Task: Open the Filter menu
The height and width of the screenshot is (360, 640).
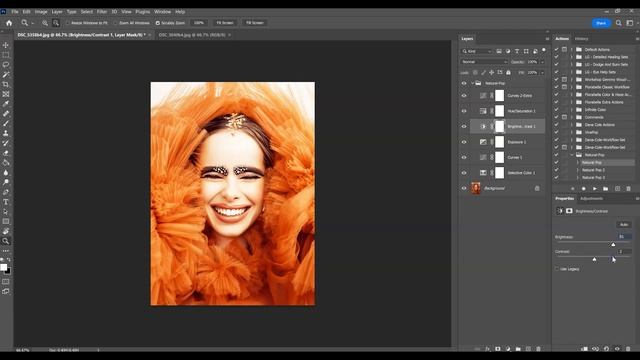Action: tap(102, 12)
